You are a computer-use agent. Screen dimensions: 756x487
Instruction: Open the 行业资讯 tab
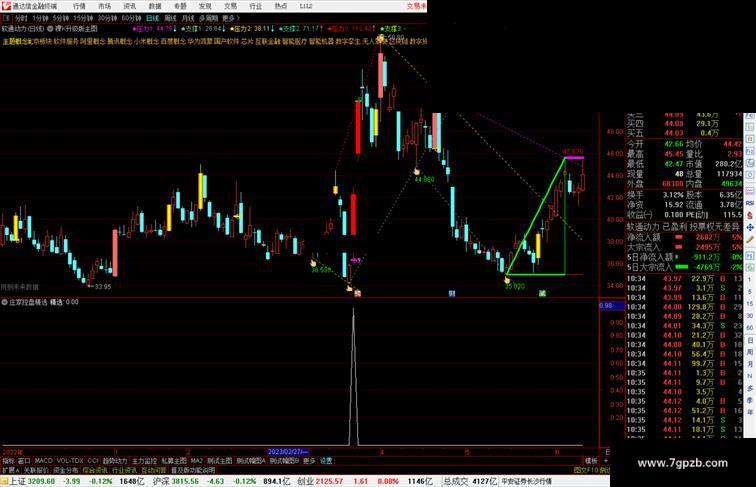tap(125, 470)
